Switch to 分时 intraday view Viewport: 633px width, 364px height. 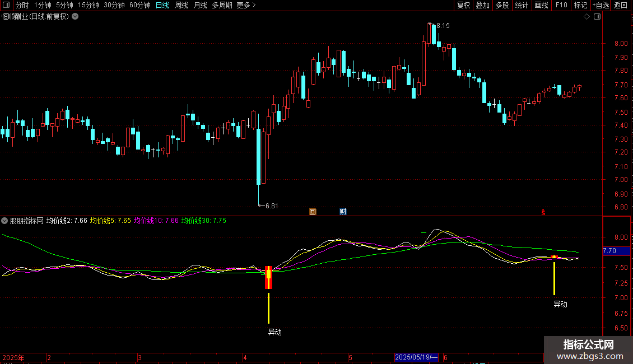[x=22, y=5]
